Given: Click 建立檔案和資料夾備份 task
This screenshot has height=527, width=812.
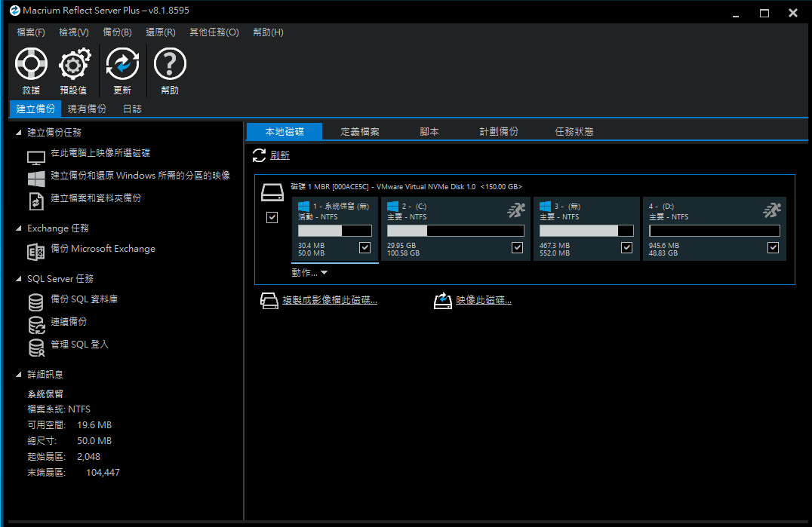Looking at the screenshot, I should pos(96,198).
